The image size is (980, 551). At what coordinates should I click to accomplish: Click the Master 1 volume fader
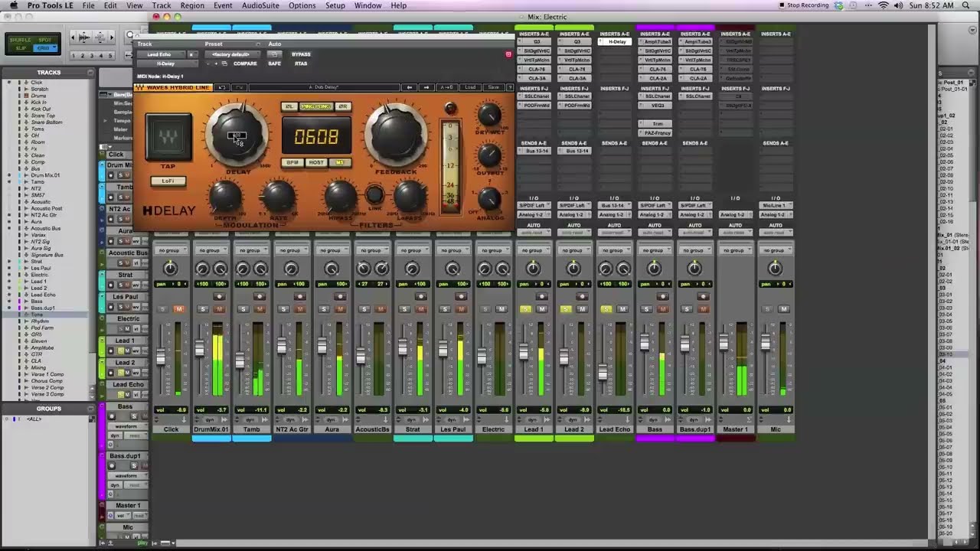724,342
